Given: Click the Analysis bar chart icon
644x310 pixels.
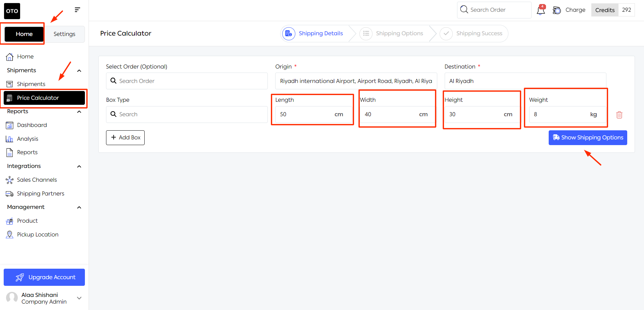Looking at the screenshot, I should pyautogui.click(x=9, y=139).
